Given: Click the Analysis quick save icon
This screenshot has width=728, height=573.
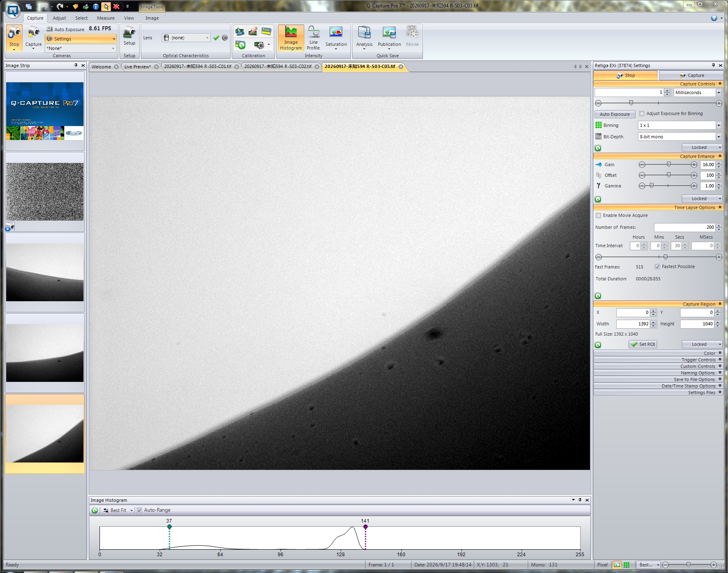Looking at the screenshot, I should tap(364, 38).
